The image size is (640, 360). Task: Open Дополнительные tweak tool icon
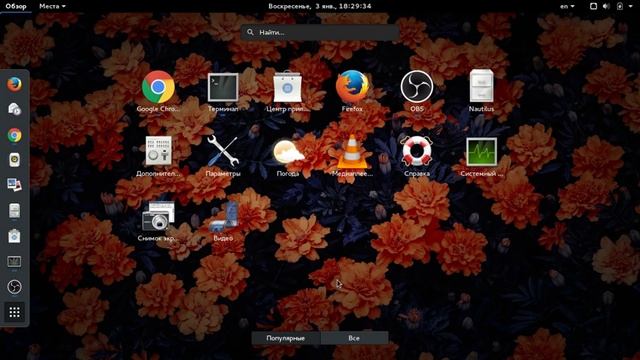pyautogui.click(x=158, y=151)
